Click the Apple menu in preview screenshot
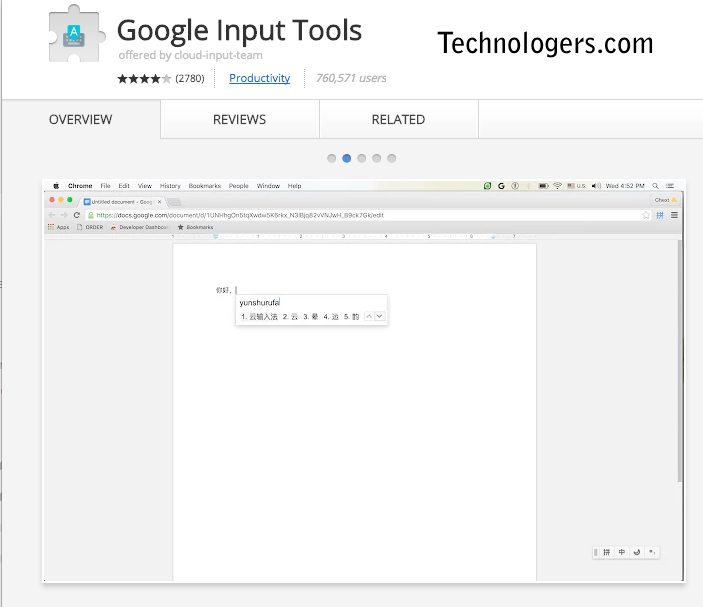This screenshot has height=607, width=703. [x=56, y=186]
